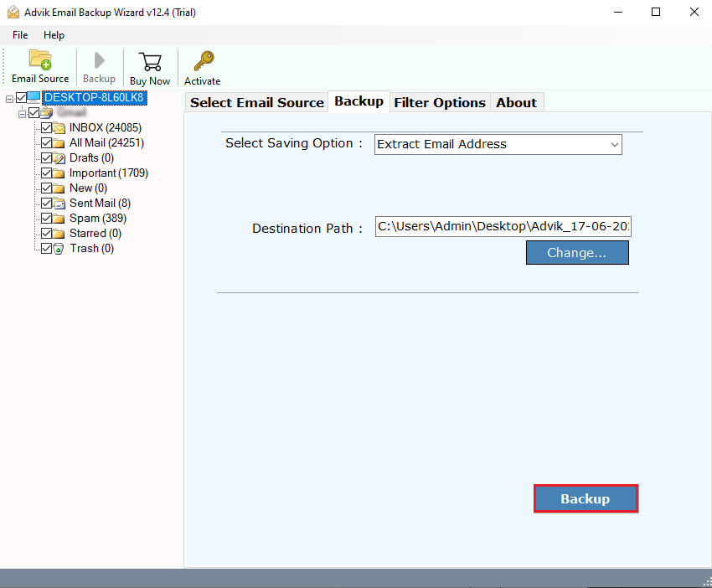Uncheck the Trash checkbox

46,249
